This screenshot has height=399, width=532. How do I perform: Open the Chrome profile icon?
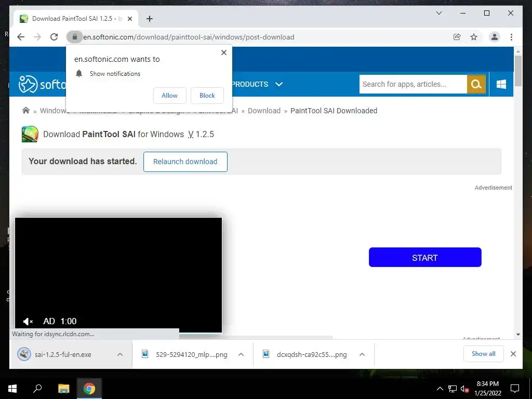(x=495, y=37)
